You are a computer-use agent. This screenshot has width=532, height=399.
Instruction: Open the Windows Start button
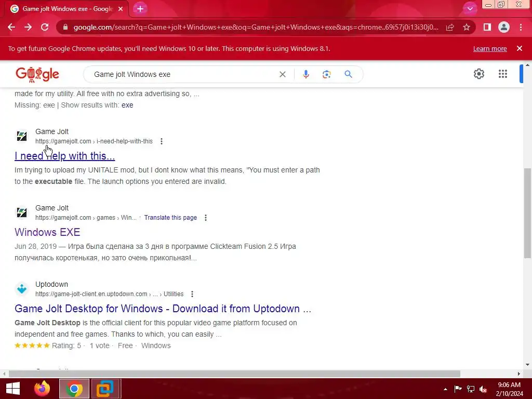pyautogui.click(x=13, y=389)
